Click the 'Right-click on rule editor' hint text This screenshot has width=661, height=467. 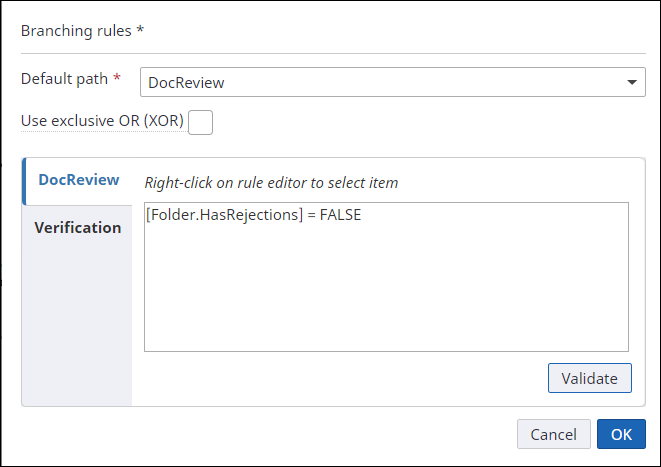pyautogui.click(x=271, y=183)
